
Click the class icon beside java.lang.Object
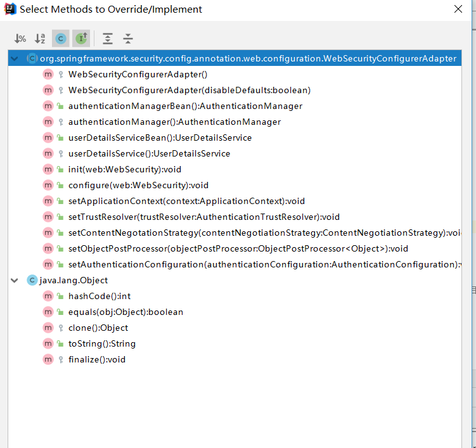(x=32, y=280)
